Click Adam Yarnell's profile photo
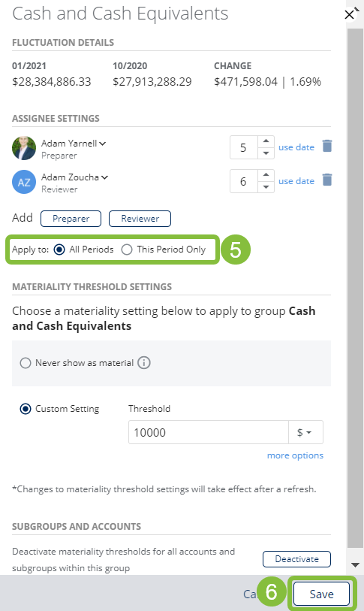 coord(24,148)
